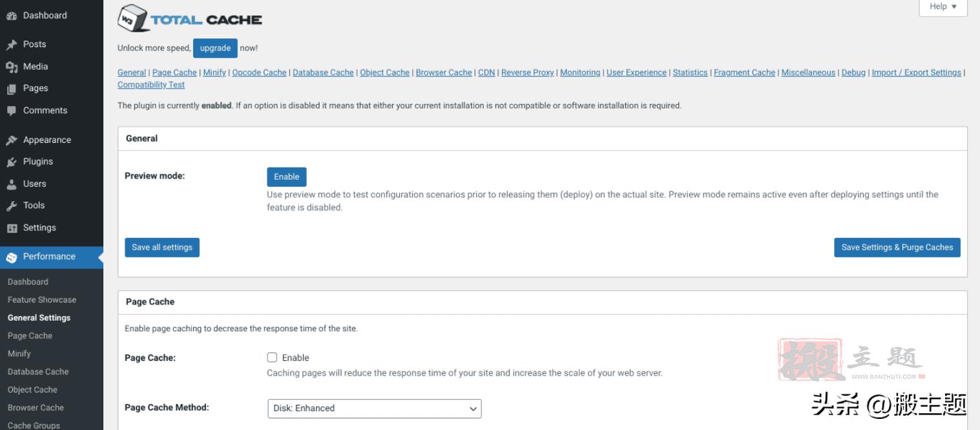This screenshot has height=430, width=980.
Task: Click the W3 Total Cache logo
Action: tap(190, 19)
